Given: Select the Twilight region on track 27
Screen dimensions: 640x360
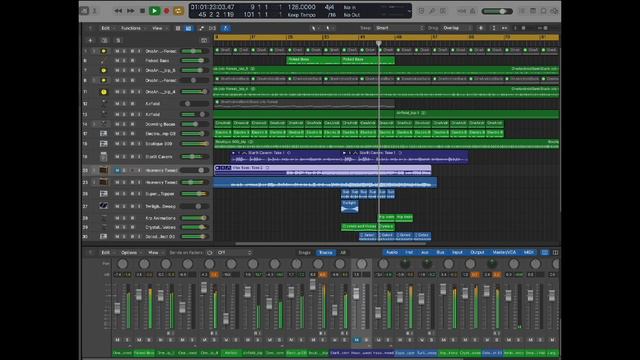Looking at the screenshot, I should (x=350, y=207).
